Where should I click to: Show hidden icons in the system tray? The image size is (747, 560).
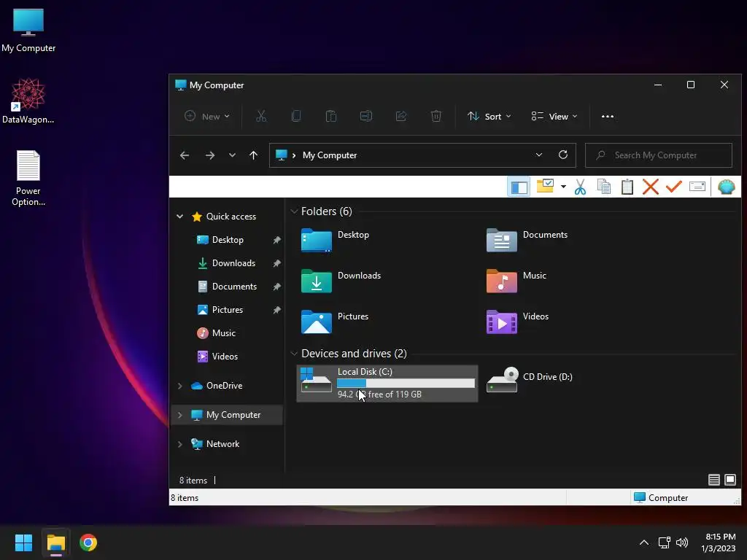point(643,542)
